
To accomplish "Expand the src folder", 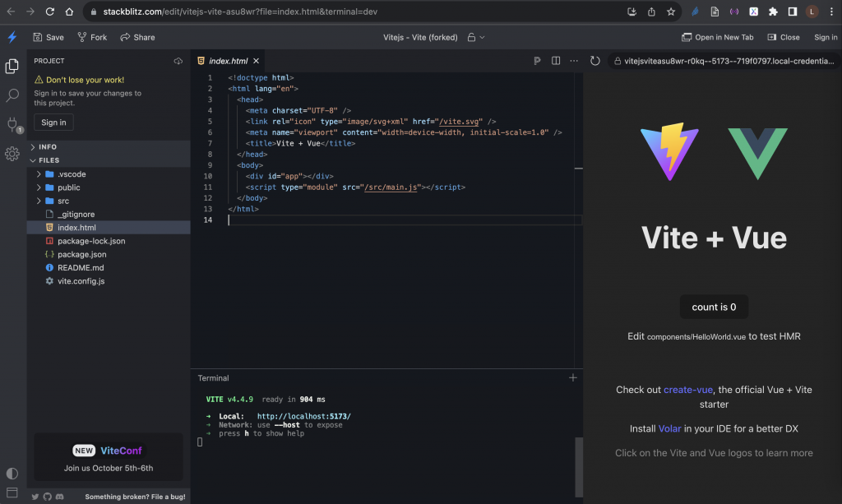I will point(109,201).
